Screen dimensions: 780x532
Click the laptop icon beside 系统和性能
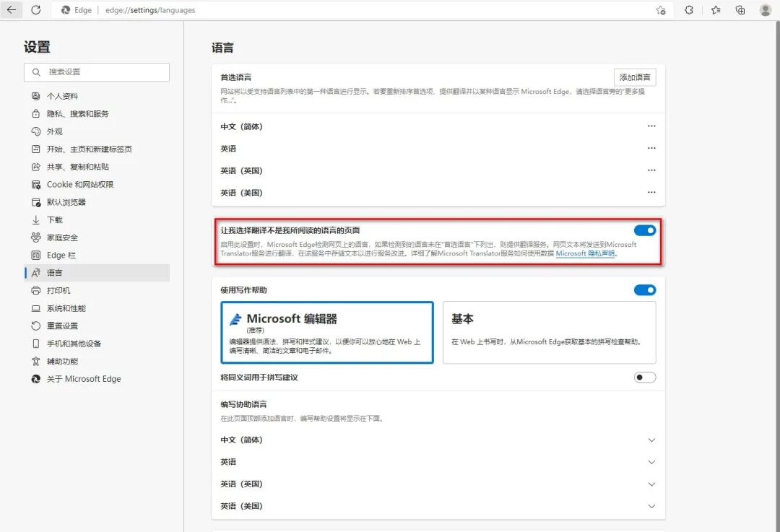pyautogui.click(x=36, y=308)
